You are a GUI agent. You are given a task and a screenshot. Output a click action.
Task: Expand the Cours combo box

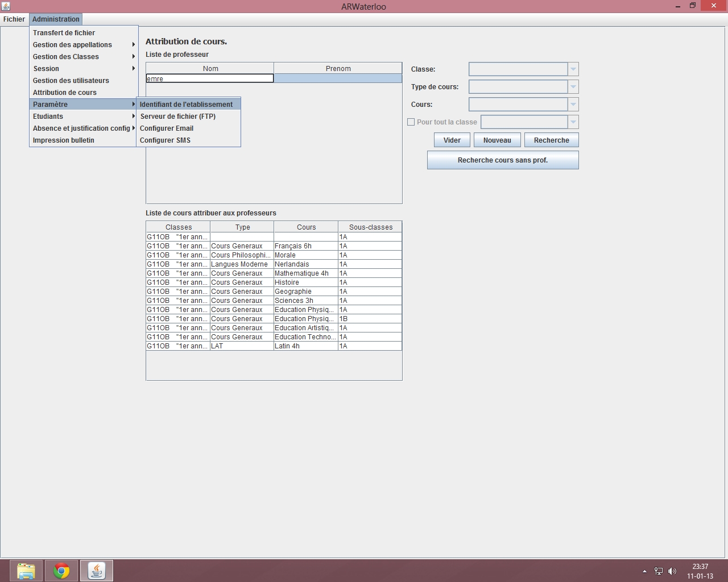click(573, 105)
